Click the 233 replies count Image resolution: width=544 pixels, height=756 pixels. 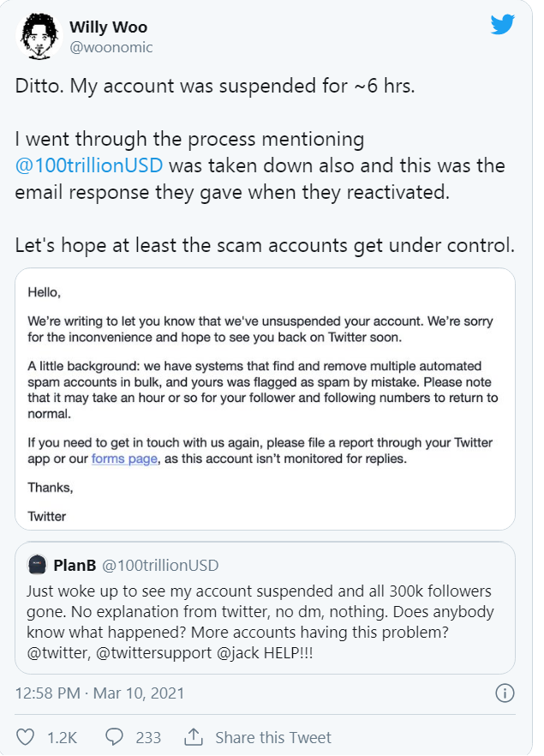click(148, 737)
